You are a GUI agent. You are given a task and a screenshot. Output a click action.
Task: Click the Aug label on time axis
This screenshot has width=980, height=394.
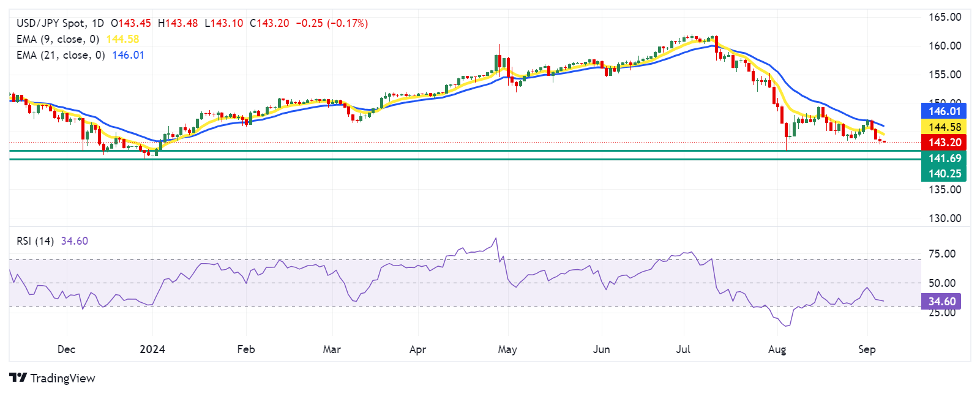(x=777, y=349)
